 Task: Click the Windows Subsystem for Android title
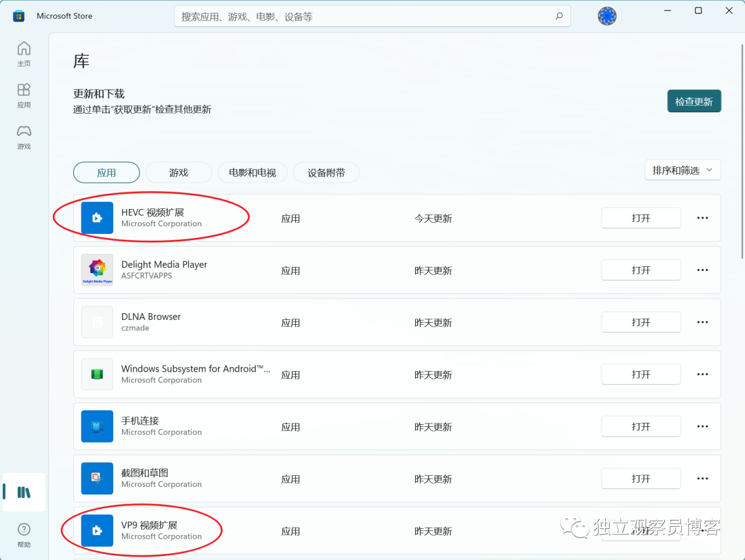[196, 368]
